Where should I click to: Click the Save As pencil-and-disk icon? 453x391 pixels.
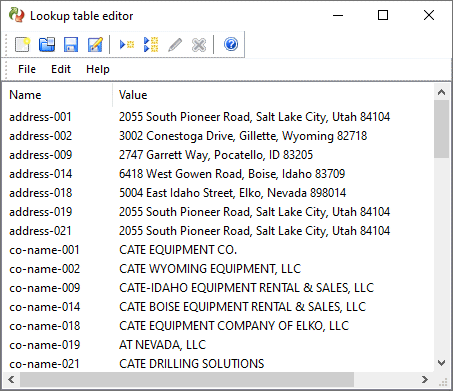95,44
